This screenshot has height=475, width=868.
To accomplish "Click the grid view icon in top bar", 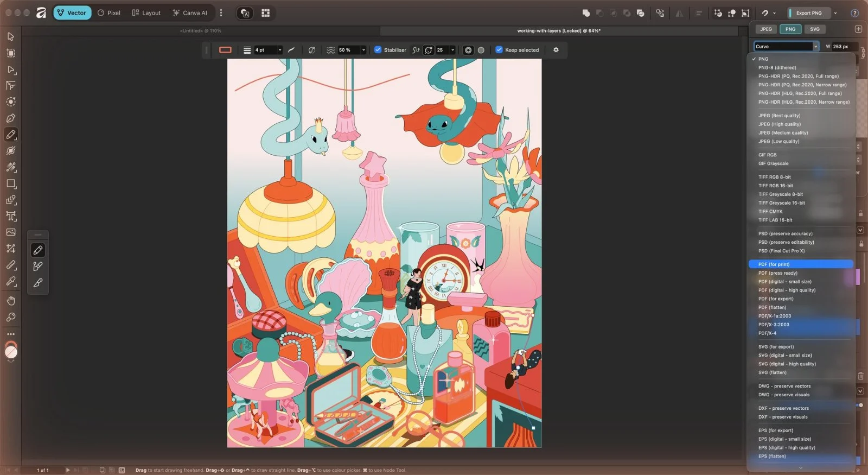I will [x=265, y=13].
